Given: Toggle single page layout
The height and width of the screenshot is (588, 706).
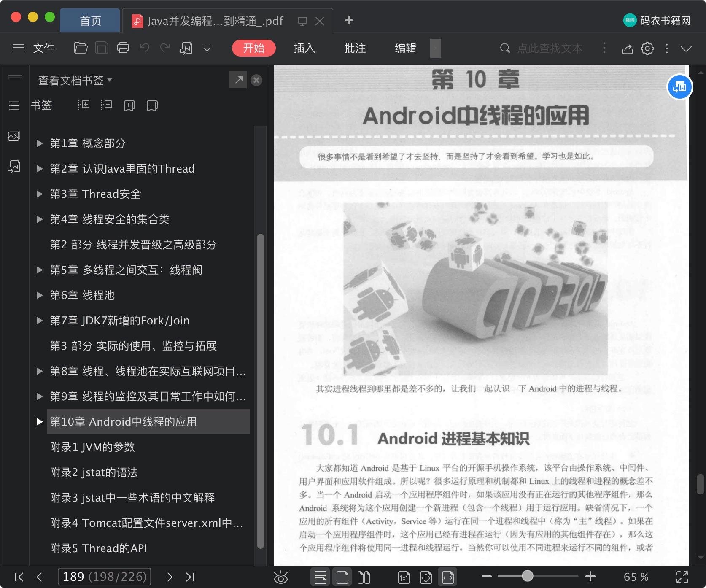Looking at the screenshot, I should coord(342,577).
